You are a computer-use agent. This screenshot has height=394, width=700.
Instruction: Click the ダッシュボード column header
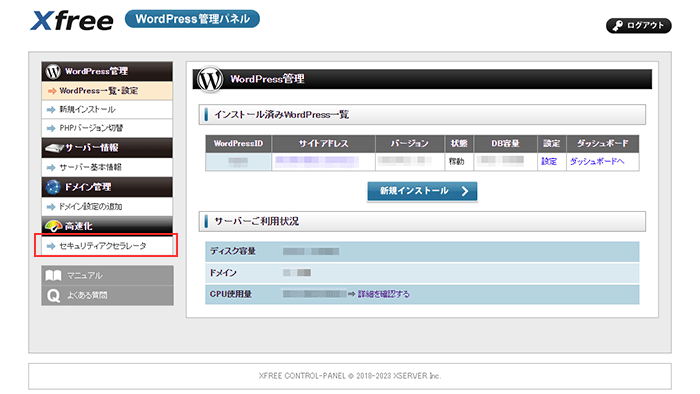pos(603,144)
